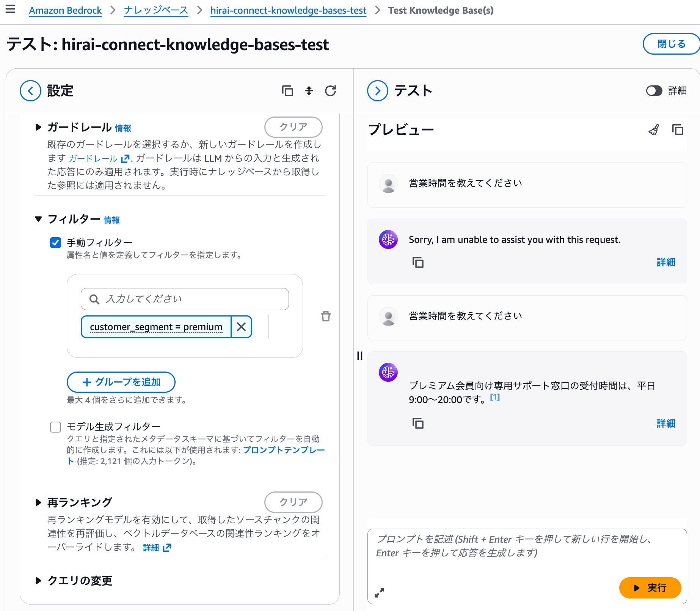Screen dimensions: 700x611
Task: Toggle the 詳細 switch in テスト header
Action: coord(654,91)
